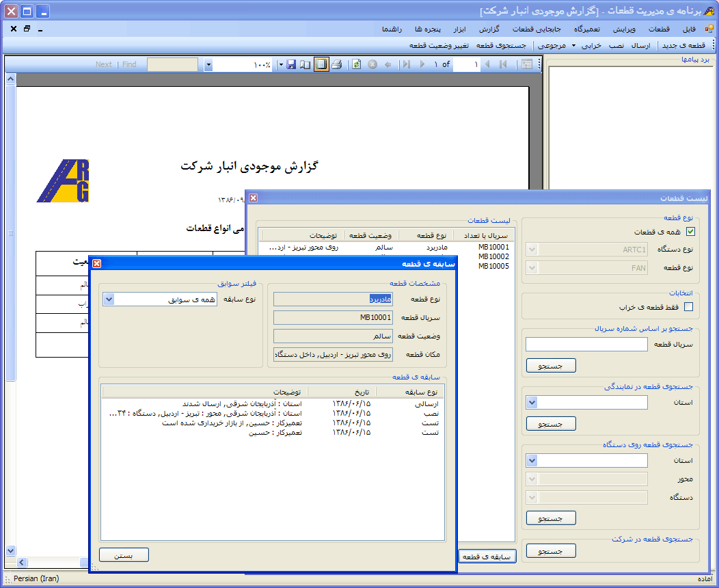This screenshot has width=719, height=588.
Task: Click the Back to parent report arrow
Action: click(388, 65)
